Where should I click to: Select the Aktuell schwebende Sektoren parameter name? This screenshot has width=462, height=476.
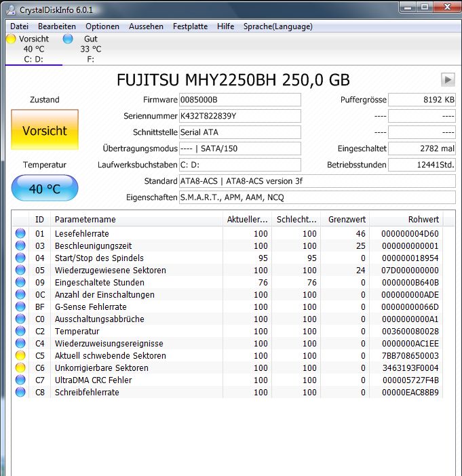111,355
